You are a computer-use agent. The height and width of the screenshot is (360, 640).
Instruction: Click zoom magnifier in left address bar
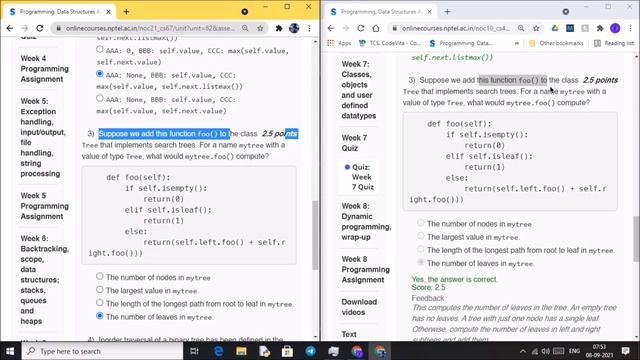tap(245, 28)
